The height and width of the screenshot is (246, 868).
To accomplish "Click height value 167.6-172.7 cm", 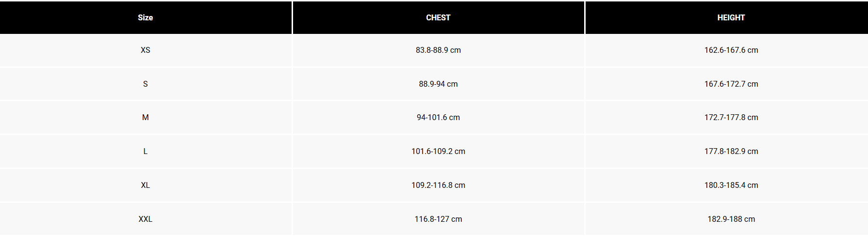I will [731, 84].
